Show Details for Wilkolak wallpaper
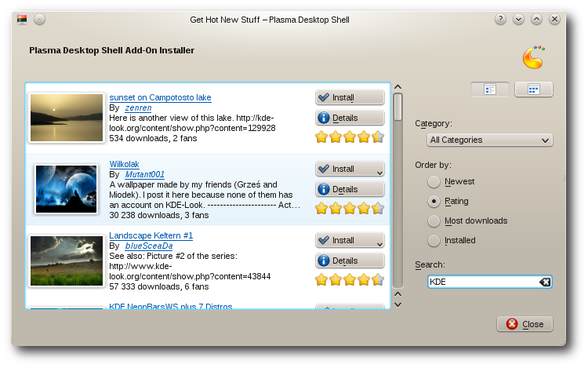This screenshot has width=588, height=368. [x=349, y=189]
